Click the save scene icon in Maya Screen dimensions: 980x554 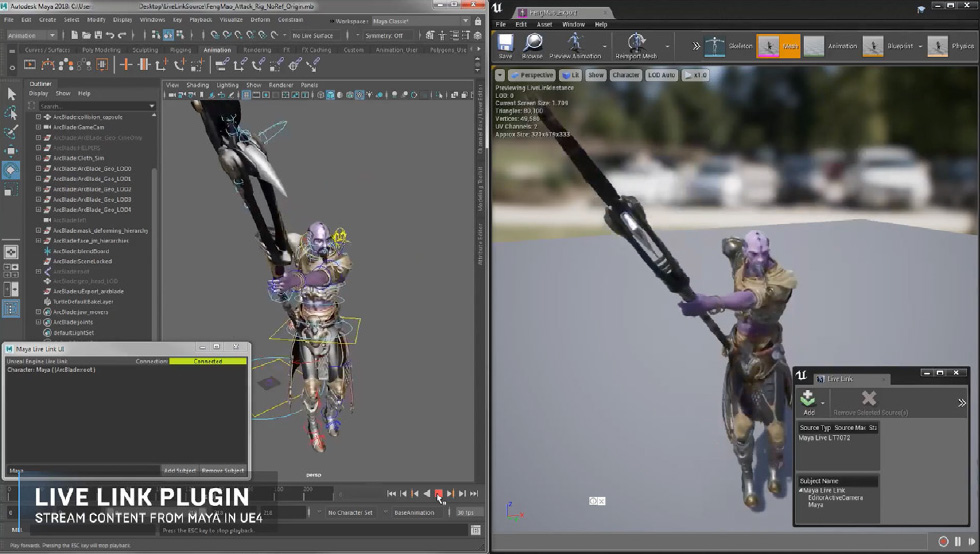pos(98,36)
